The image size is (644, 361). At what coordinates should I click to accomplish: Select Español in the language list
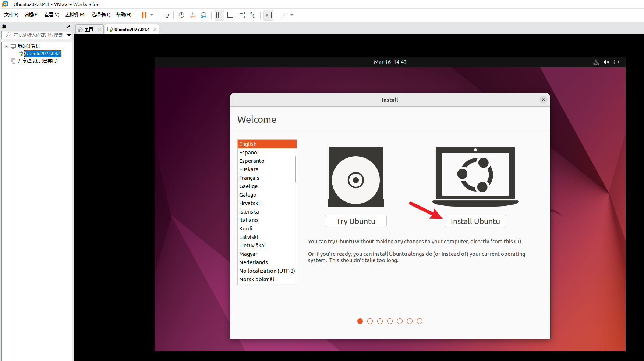[266, 153]
